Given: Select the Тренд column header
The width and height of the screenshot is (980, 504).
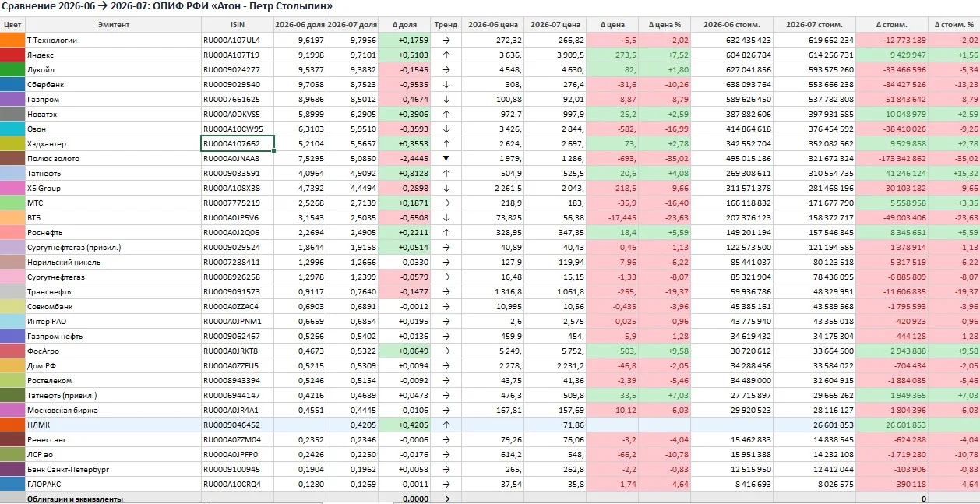Looking at the screenshot, I should pos(446,24).
